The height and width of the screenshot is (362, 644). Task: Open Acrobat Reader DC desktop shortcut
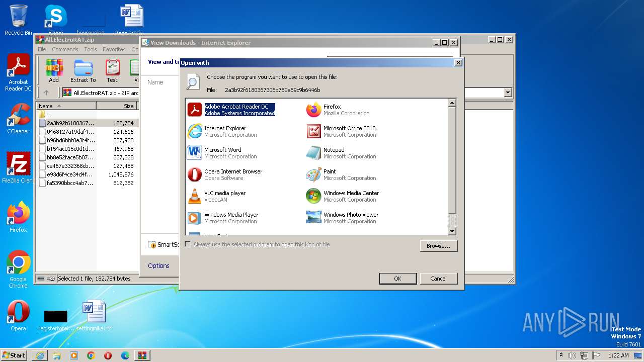tap(18, 73)
